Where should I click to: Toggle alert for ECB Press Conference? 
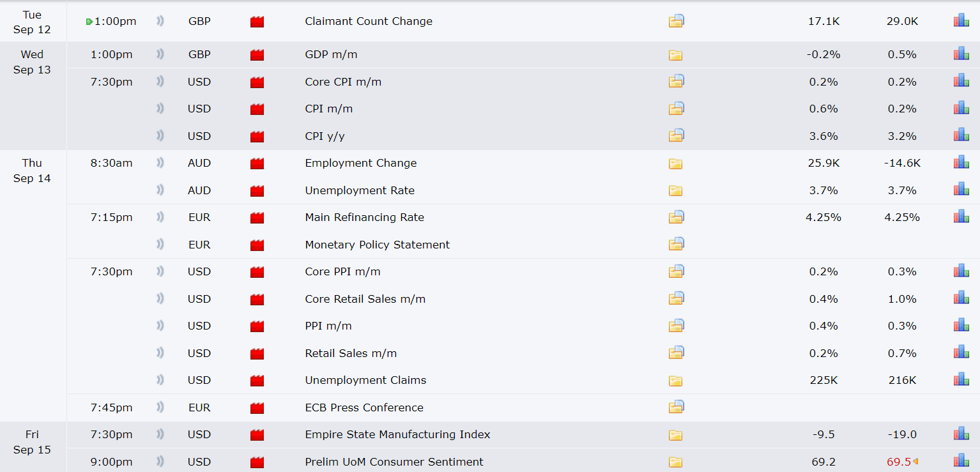pos(160,407)
